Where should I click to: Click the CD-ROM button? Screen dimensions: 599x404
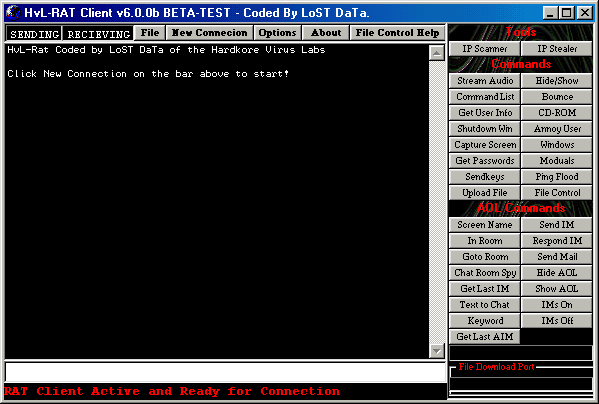tap(557, 113)
